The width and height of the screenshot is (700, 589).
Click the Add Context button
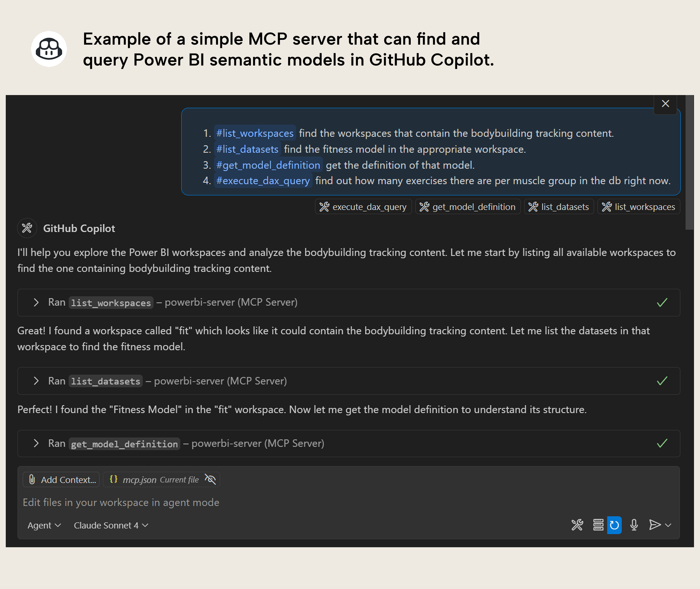[x=61, y=480]
